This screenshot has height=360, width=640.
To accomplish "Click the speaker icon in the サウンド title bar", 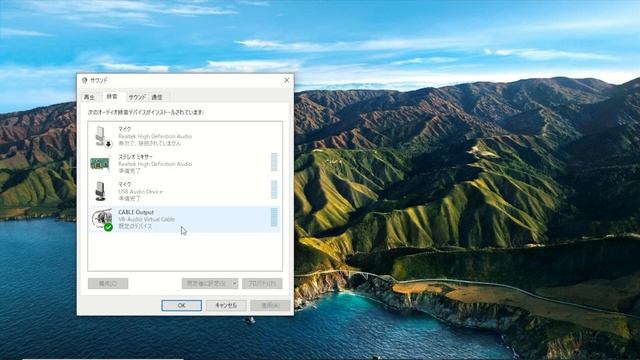I will [x=84, y=80].
